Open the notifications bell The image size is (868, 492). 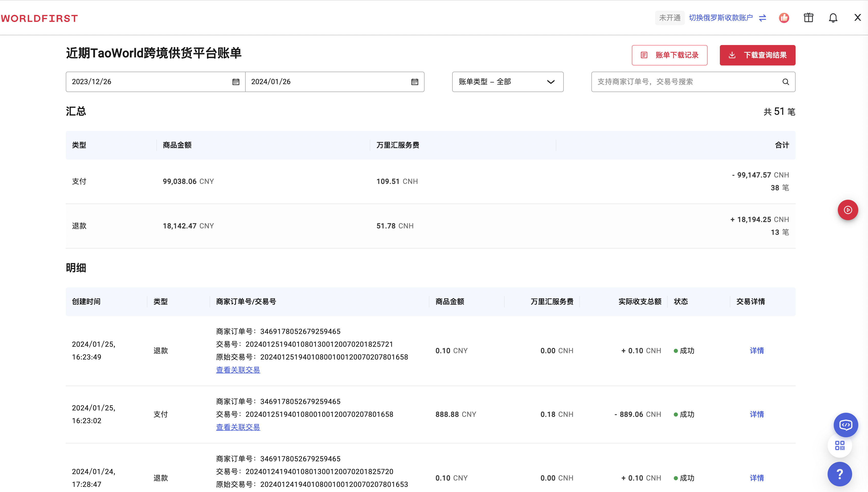coord(833,18)
